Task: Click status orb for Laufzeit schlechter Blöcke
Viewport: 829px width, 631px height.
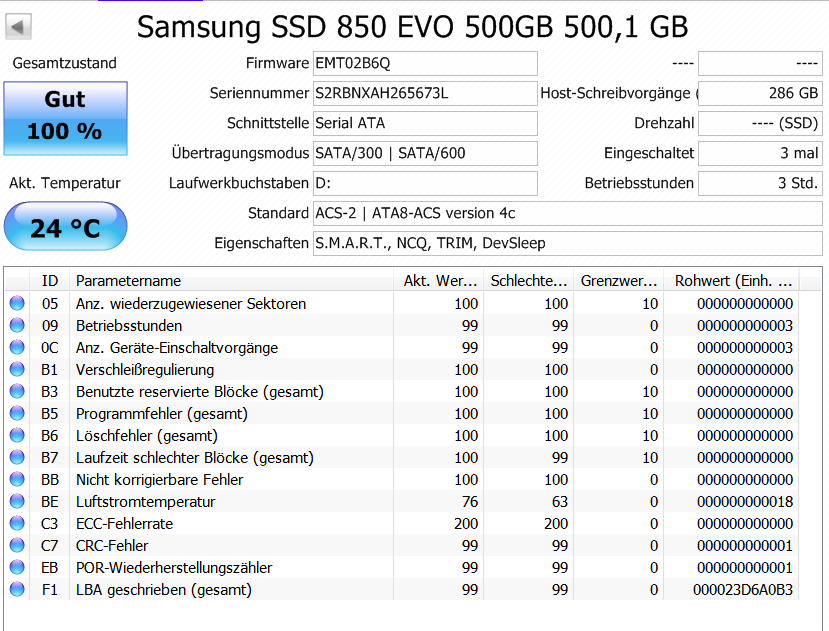Action: tap(17, 457)
